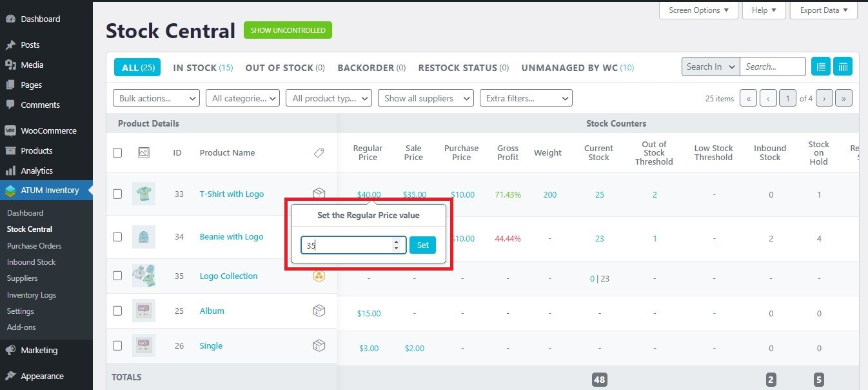The width and height of the screenshot is (868, 390).
Task: Open Inventory Logs in ATUM submenu
Action: [32, 294]
